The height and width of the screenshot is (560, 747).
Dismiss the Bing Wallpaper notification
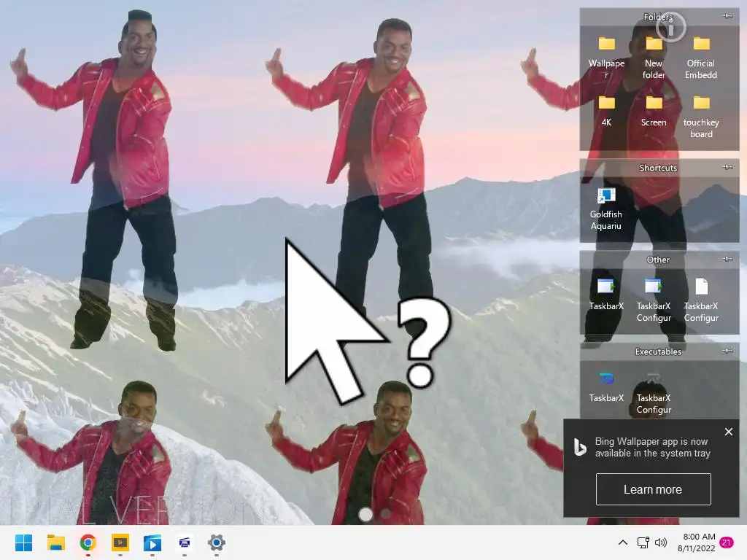(729, 432)
